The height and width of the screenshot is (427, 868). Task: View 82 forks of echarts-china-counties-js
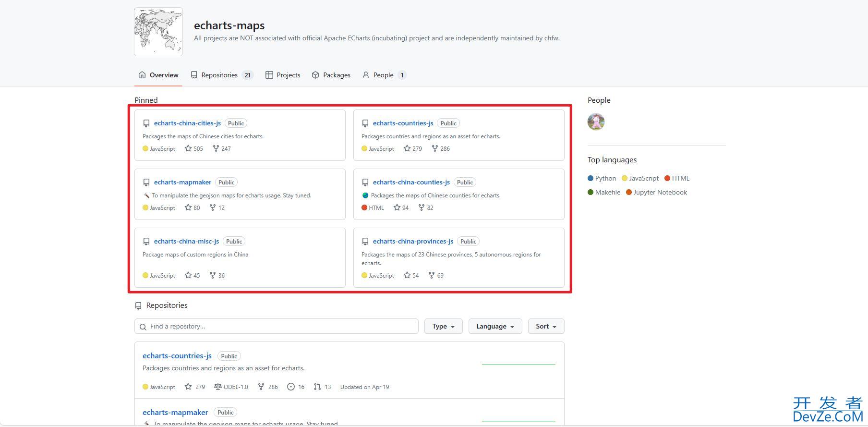coord(426,207)
